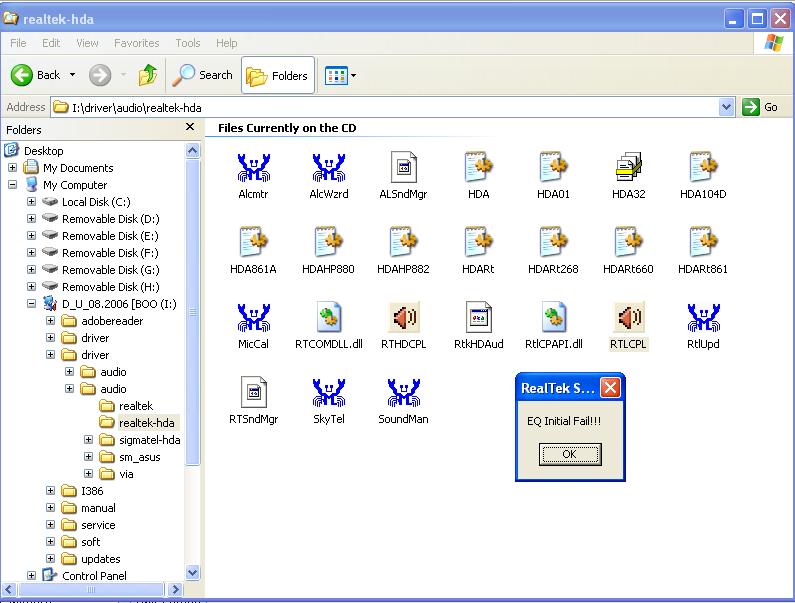The image size is (795, 603).
Task: Open the Views dropdown button
Action: (x=340, y=76)
